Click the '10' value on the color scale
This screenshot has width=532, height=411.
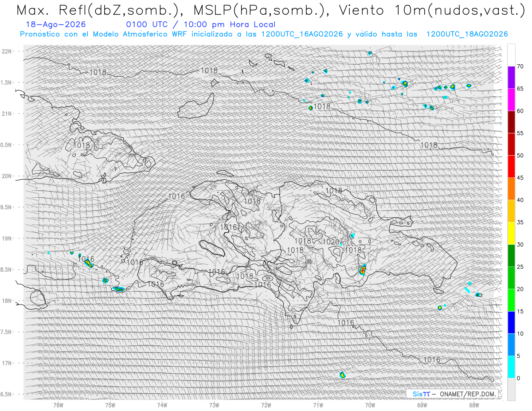[x=520, y=333]
